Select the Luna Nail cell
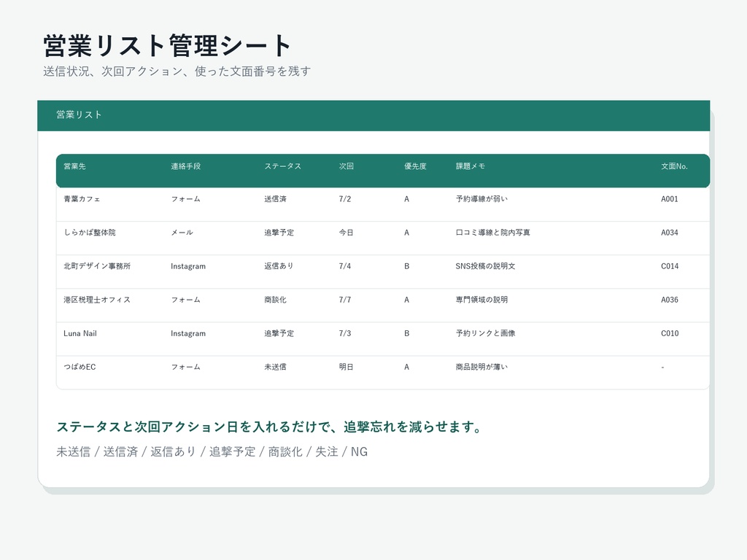This screenshot has width=747, height=560. click(80, 333)
